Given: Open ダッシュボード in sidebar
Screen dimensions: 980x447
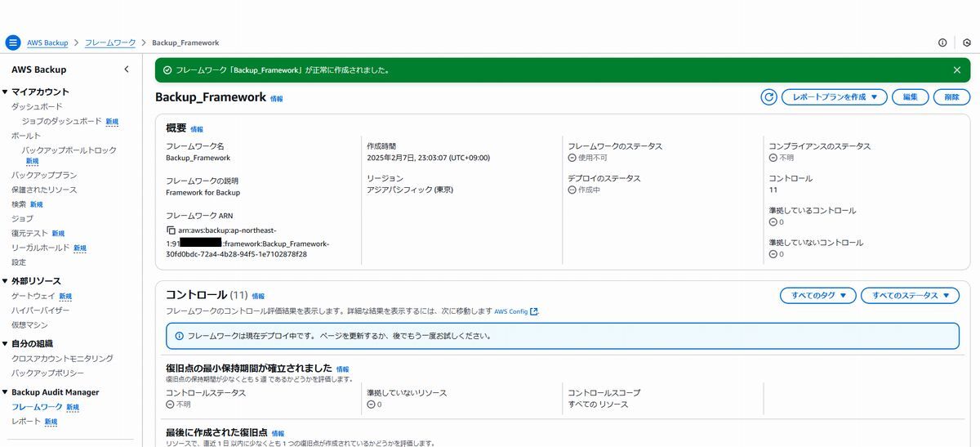Looking at the screenshot, I should [x=37, y=107].
